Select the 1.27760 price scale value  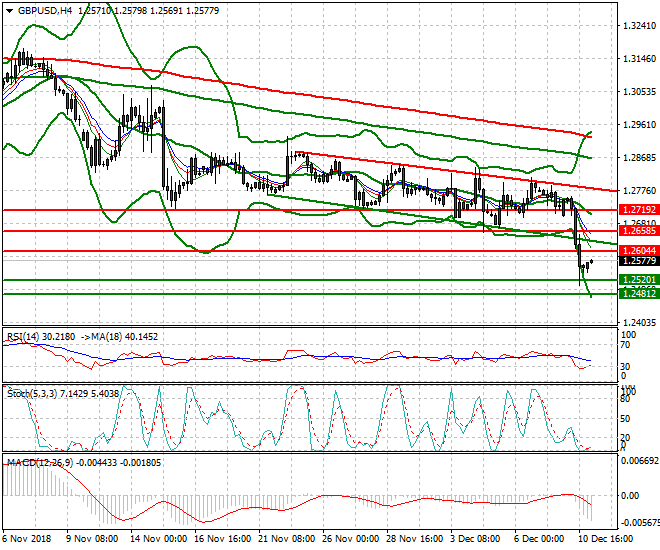click(639, 191)
